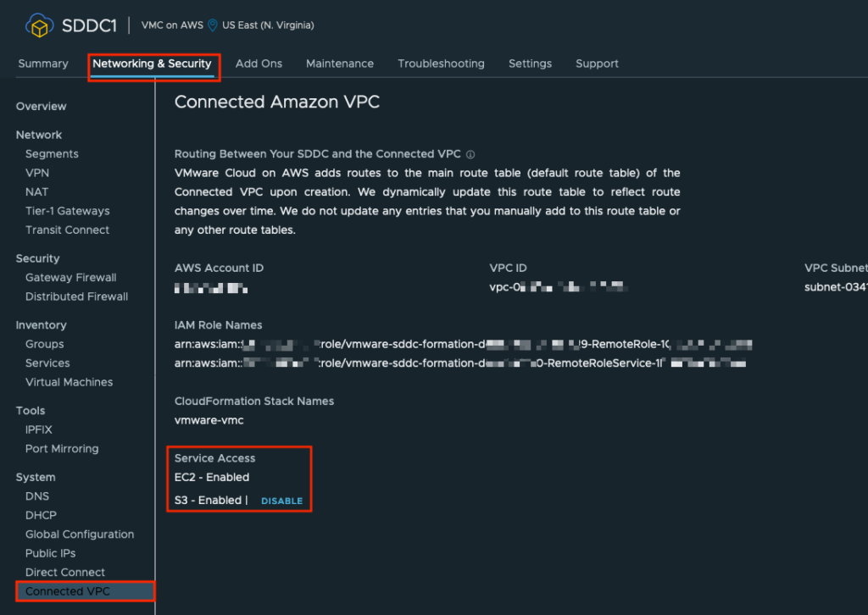Select Distributed Firewall
The image size is (868, 615).
click(x=77, y=296)
